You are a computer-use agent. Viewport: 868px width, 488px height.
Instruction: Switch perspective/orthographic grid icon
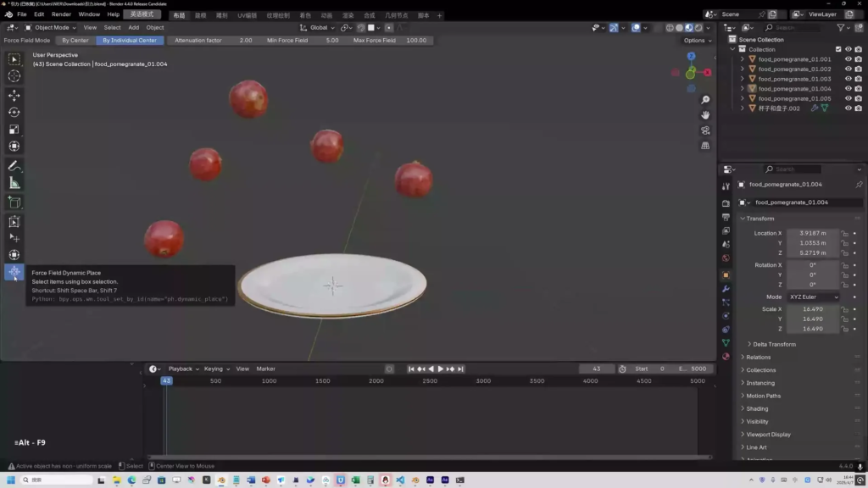705,146
